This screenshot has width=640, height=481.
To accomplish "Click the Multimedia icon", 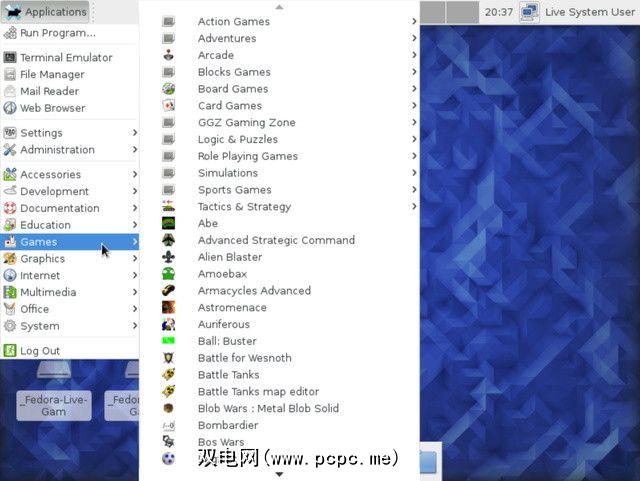I will [10, 292].
